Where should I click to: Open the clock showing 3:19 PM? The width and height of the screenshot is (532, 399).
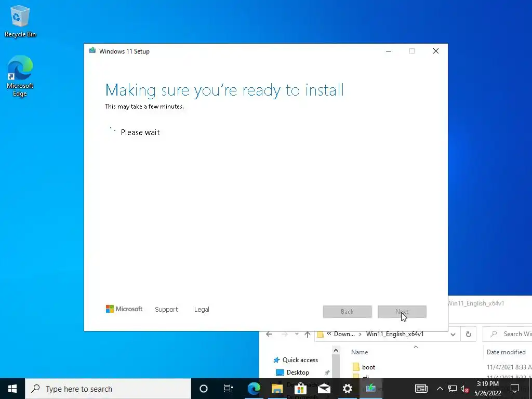tap(488, 389)
